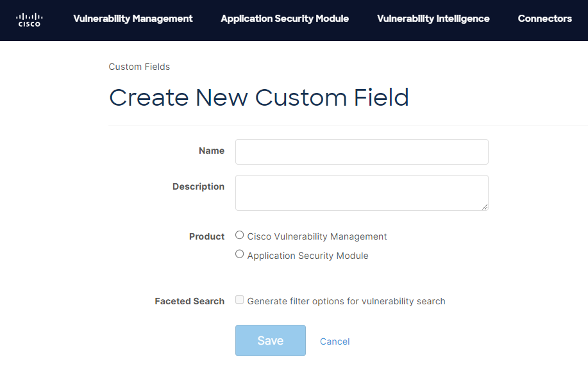Screen dimensions: 588x369
Task: Click the Description field label
Action: (x=198, y=186)
